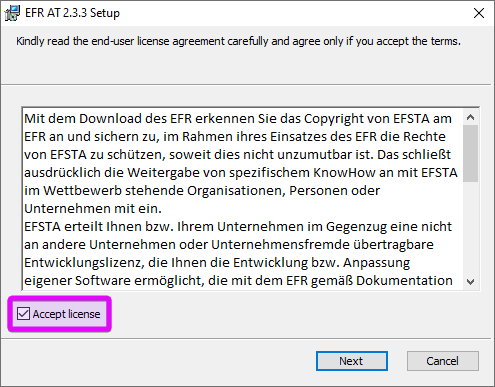Proceed with the Next button
This screenshot has width=495, height=387.
coord(352,361)
